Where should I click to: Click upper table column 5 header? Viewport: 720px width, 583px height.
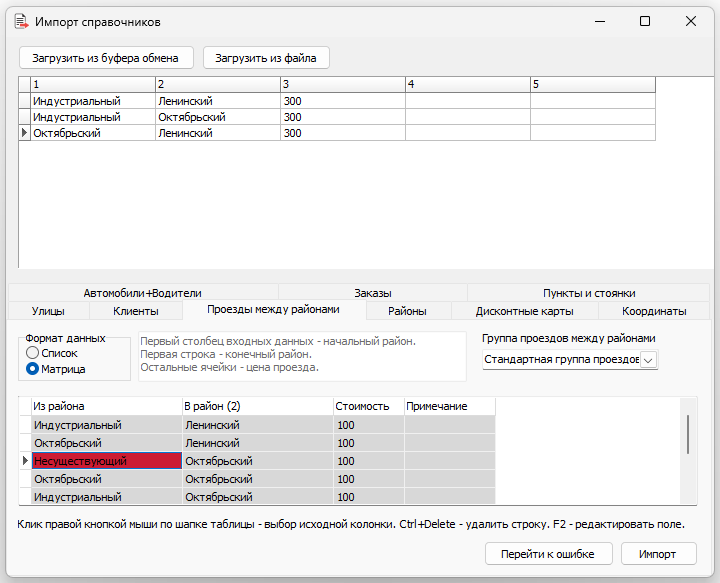coord(592,84)
